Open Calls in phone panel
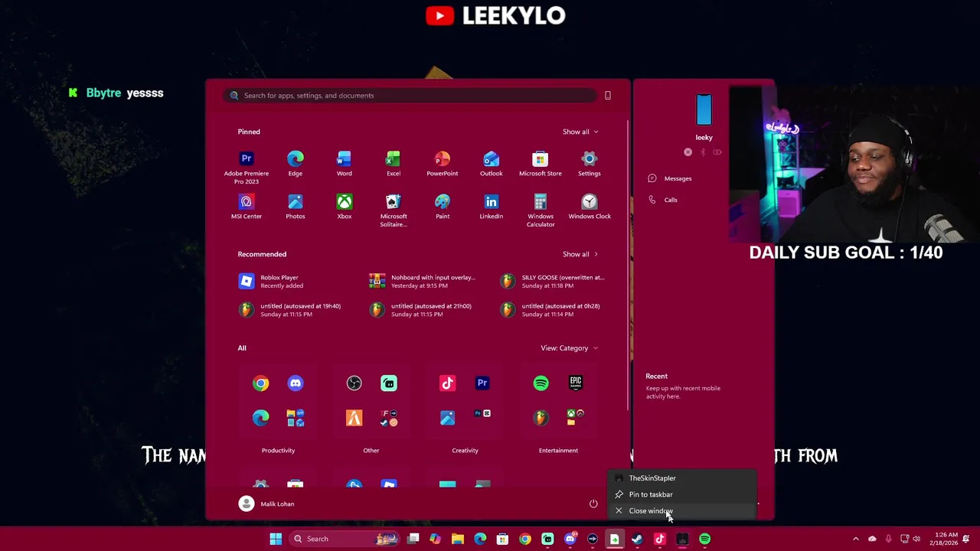Image resolution: width=980 pixels, height=551 pixels. point(663,200)
